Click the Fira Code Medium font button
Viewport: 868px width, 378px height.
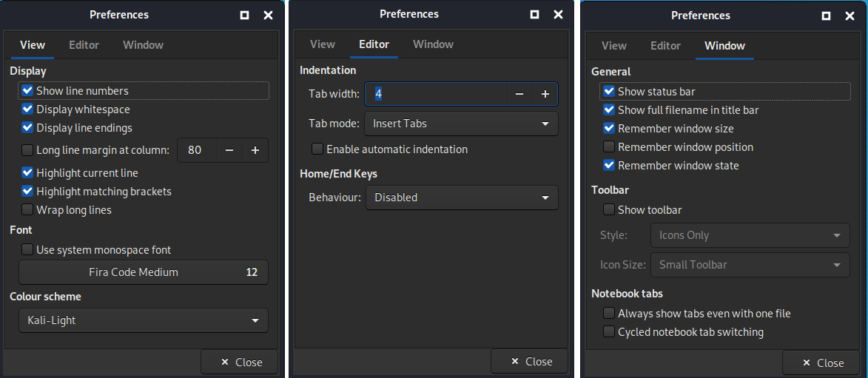tap(143, 272)
